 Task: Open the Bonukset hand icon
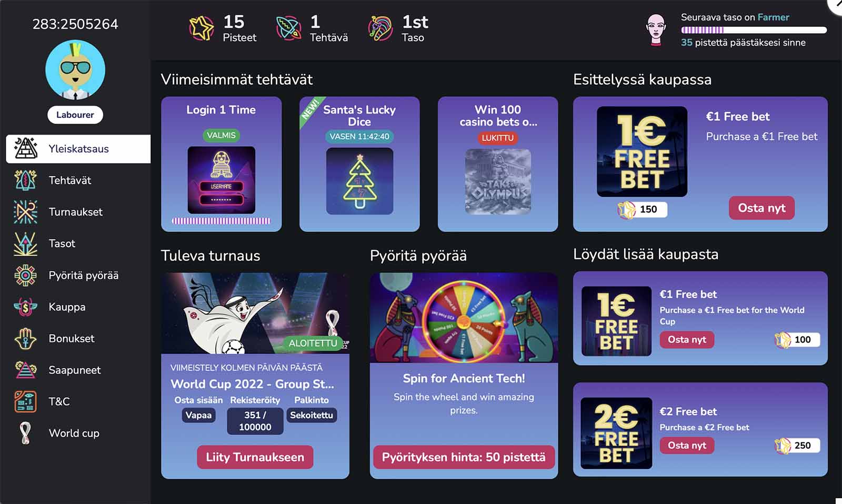click(25, 338)
